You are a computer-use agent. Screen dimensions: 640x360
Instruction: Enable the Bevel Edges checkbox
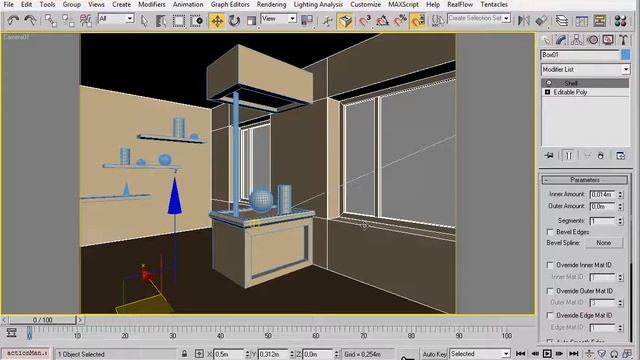pyautogui.click(x=550, y=232)
